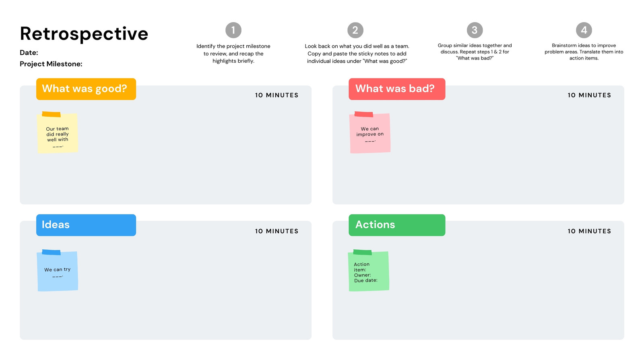Select the step 2 numbered circle
The height and width of the screenshot is (362, 644).
(355, 30)
